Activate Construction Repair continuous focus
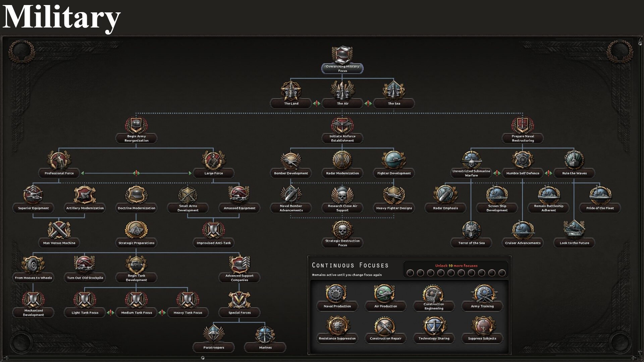The height and width of the screenshot is (362, 644). click(x=385, y=330)
